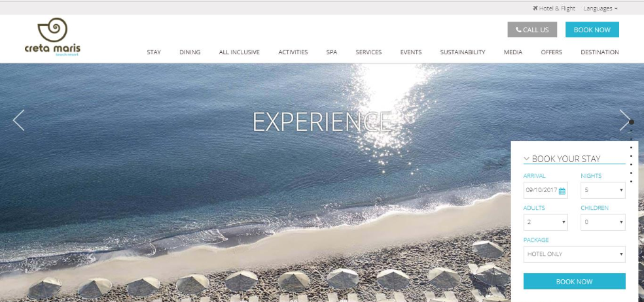Click Book Now in booking panel

point(574,282)
